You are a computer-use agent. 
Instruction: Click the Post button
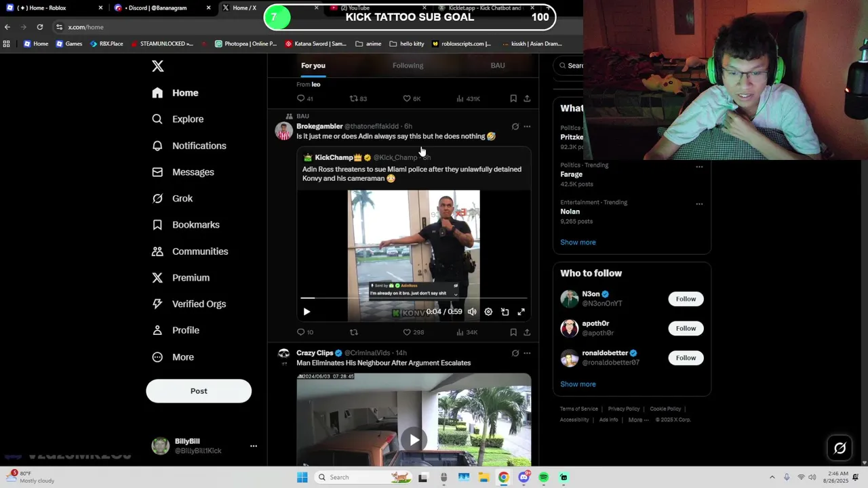coord(199,391)
